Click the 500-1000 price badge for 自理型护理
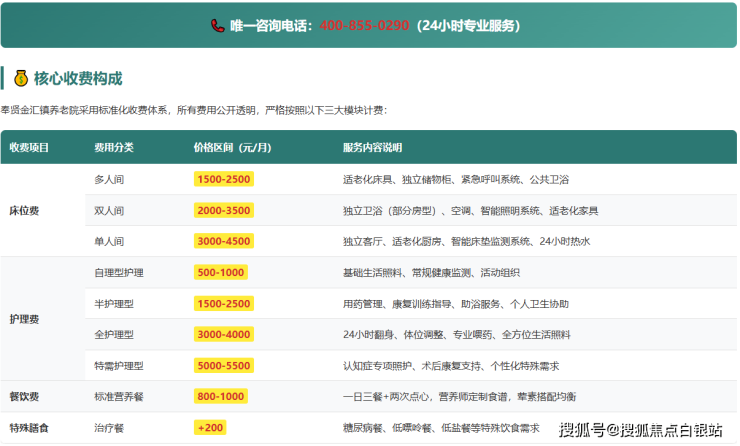740x446 pixels. [x=221, y=273]
